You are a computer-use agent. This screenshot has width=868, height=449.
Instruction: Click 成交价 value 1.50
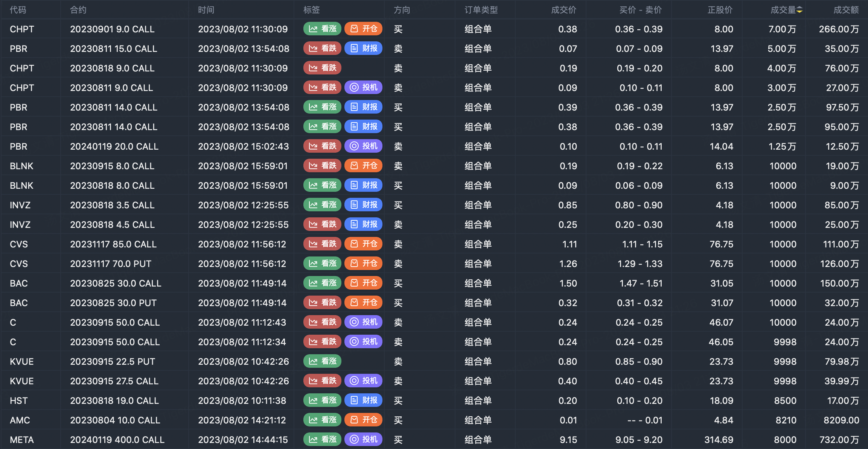(x=568, y=283)
